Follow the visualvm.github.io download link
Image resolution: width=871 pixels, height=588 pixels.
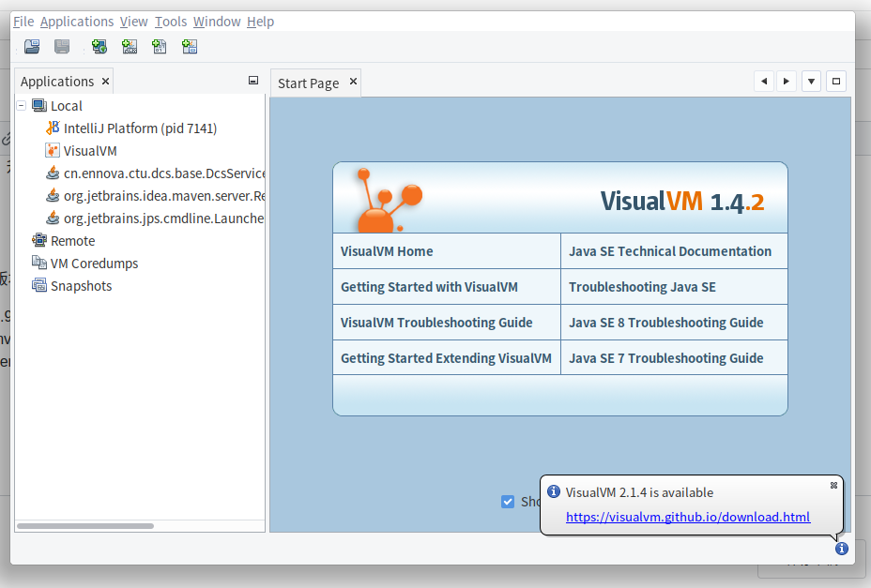(x=688, y=517)
